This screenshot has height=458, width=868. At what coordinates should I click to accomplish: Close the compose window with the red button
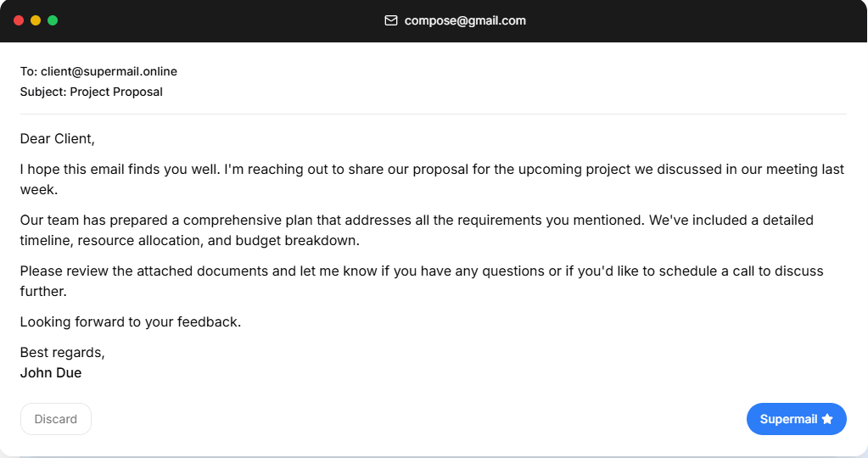click(x=19, y=20)
